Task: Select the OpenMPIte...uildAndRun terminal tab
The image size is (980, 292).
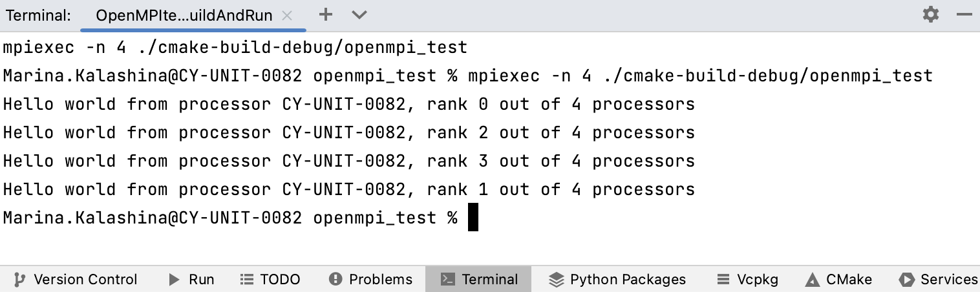Action: point(184,16)
